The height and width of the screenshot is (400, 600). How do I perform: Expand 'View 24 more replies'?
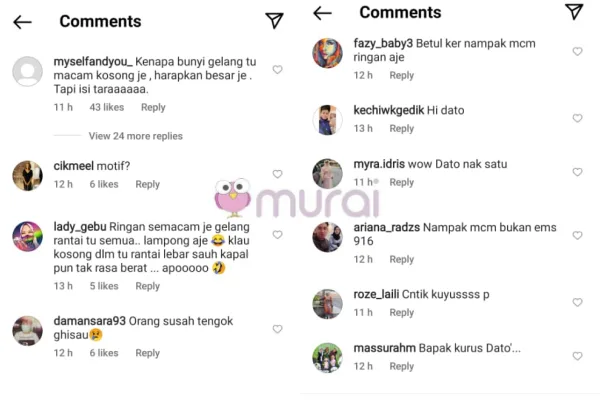point(135,136)
